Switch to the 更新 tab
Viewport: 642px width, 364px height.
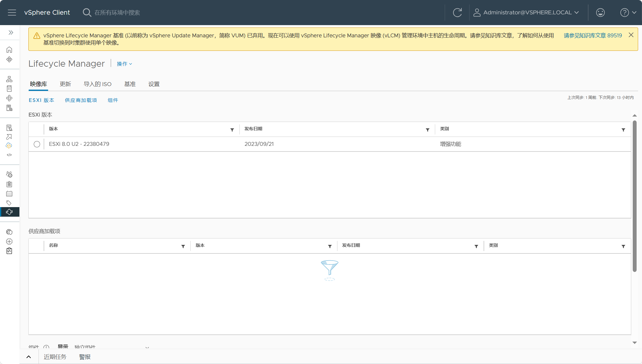(x=65, y=84)
